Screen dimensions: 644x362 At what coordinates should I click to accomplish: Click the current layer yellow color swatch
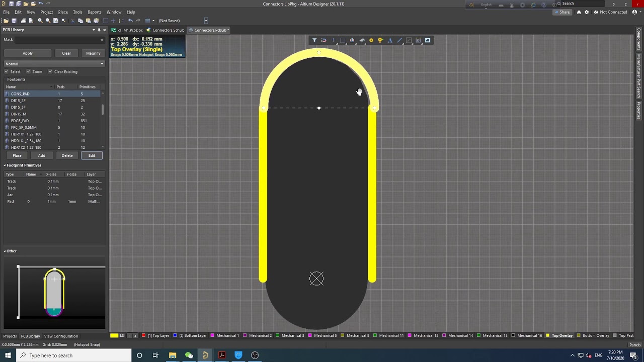pyautogui.click(x=114, y=335)
